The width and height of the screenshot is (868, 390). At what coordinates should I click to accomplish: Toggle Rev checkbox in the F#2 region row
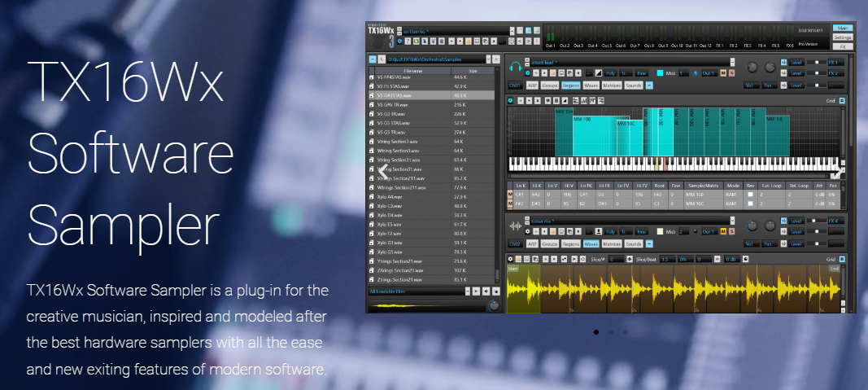750,204
